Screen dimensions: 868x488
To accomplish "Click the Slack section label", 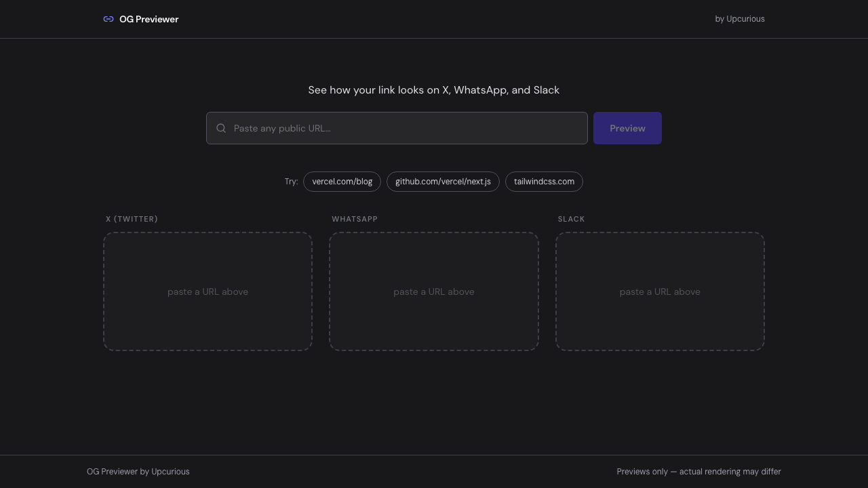I will pos(571,219).
